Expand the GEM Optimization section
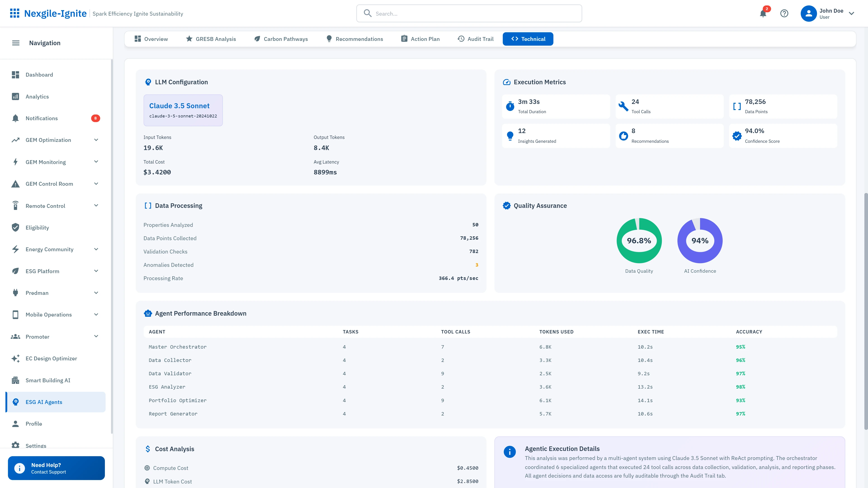This screenshot has height=488, width=868. point(96,140)
